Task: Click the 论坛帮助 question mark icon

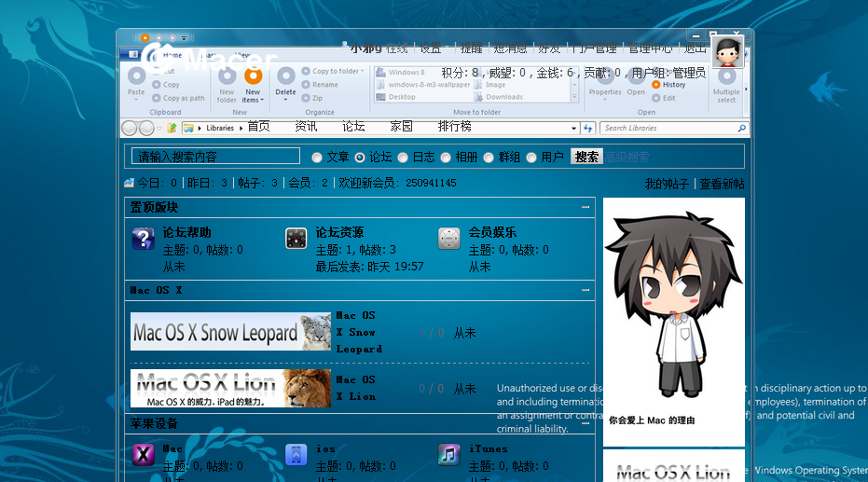Action: 143,239
